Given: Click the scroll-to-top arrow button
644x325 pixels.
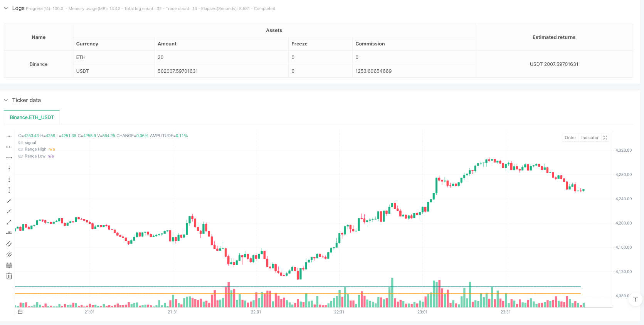Looking at the screenshot, I should click(636, 299).
